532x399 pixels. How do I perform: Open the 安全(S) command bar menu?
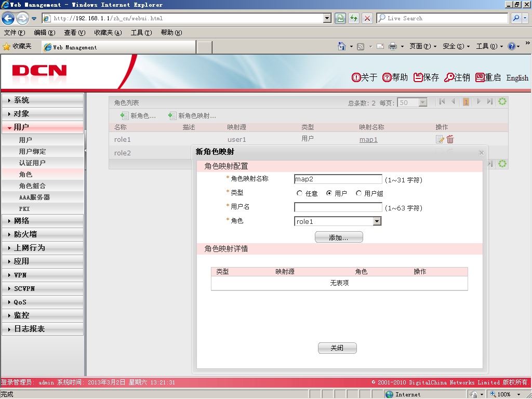click(x=456, y=46)
